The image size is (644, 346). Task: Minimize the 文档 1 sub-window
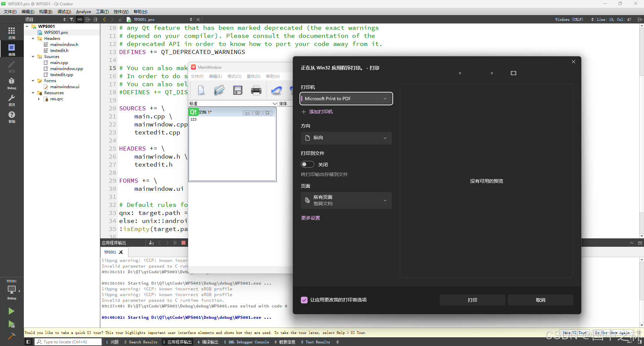pos(247,113)
